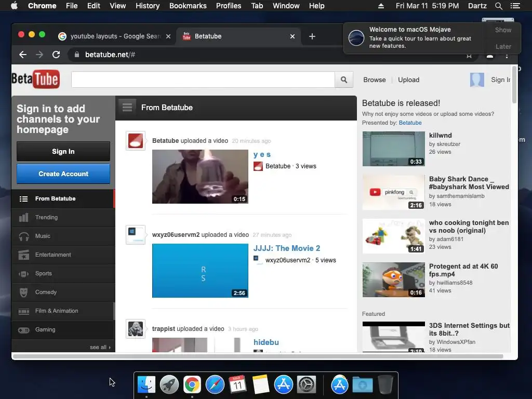Open JJJJ: The Movie 2 video link

point(287,248)
